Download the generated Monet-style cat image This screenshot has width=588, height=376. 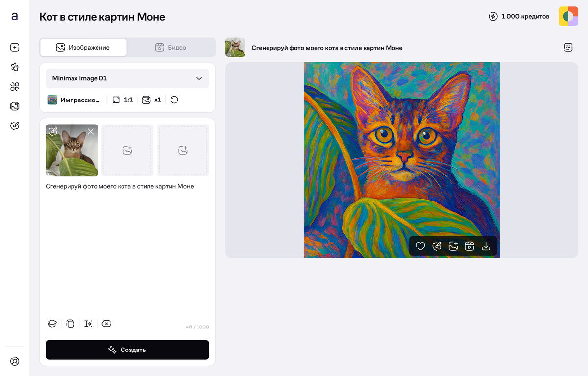(486, 246)
